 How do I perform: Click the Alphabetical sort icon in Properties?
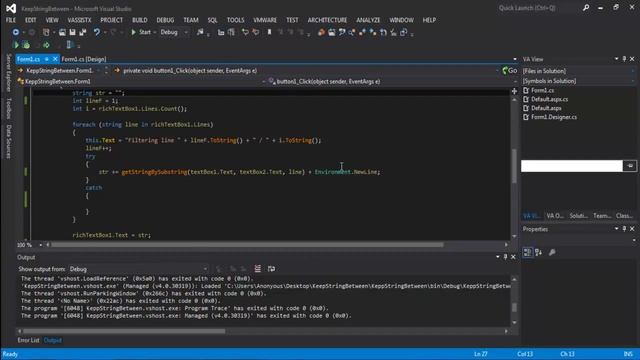point(538,253)
